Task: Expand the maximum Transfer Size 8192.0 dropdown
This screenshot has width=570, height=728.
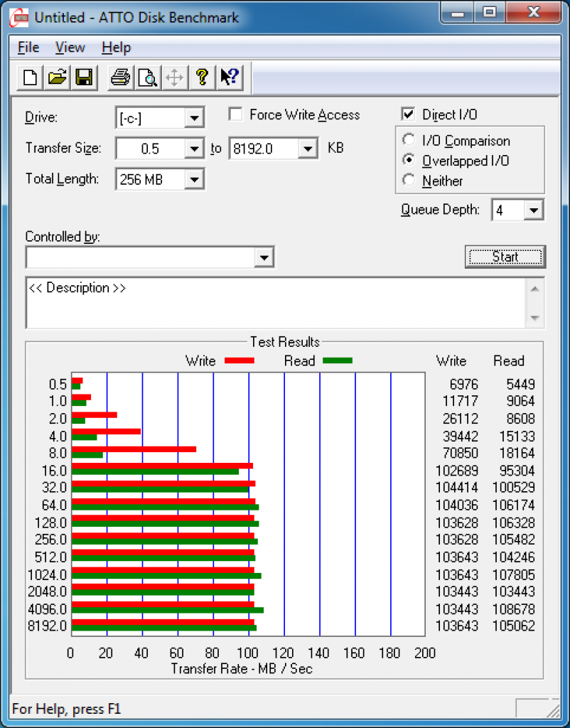Action: click(x=308, y=149)
